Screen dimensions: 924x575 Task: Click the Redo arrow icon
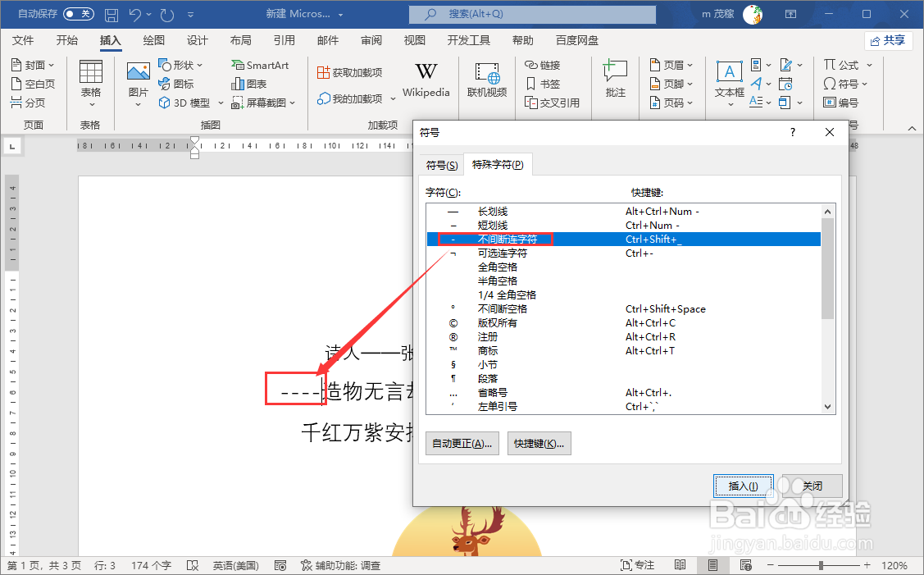click(167, 15)
